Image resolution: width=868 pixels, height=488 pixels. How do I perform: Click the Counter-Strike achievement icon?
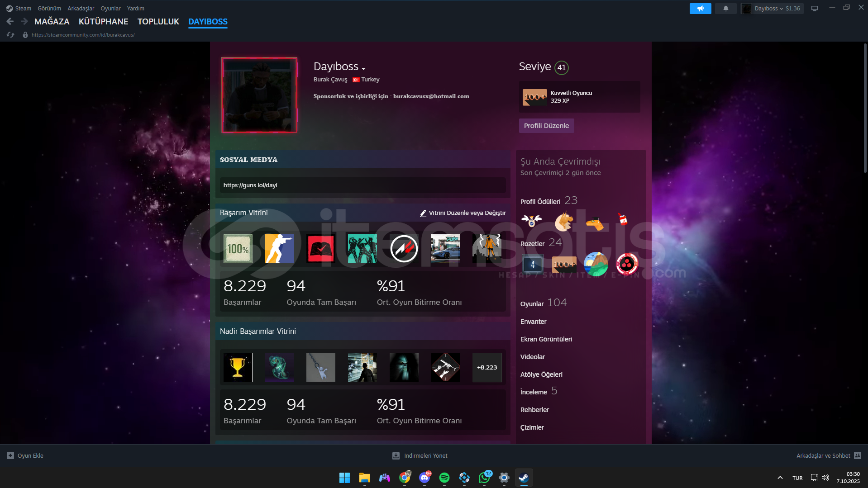pyautogui.click(x=279, y=249)
